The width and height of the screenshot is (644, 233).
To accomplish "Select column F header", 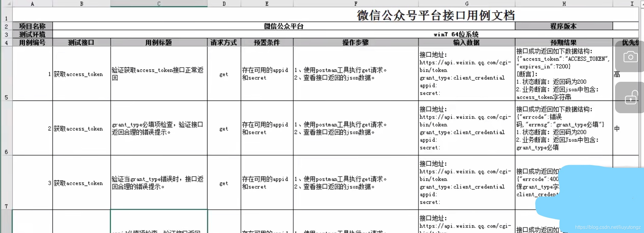I will (x=356, y=4).
